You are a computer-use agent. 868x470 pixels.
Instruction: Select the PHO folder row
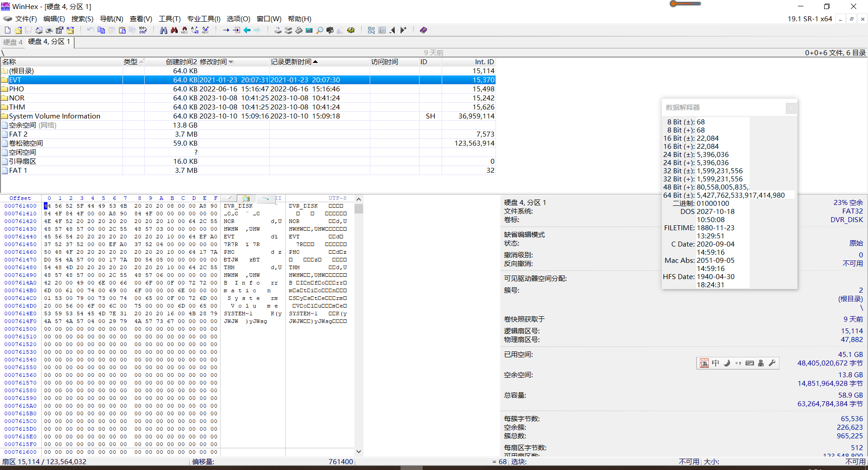pyautogui.click(x=248, y=89)
